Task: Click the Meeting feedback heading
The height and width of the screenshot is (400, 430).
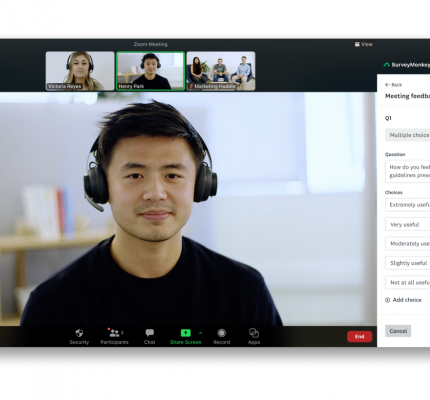Action: coord(407,96)
